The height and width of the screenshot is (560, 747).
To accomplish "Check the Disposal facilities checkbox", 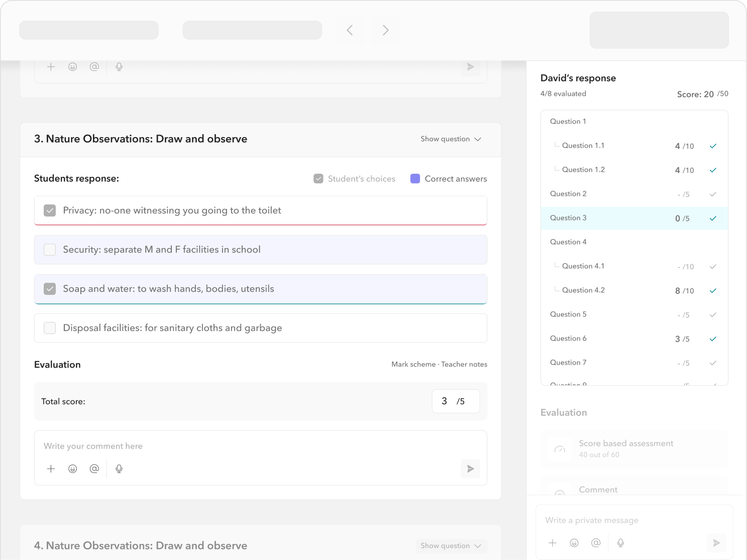I will pos(50,328).
